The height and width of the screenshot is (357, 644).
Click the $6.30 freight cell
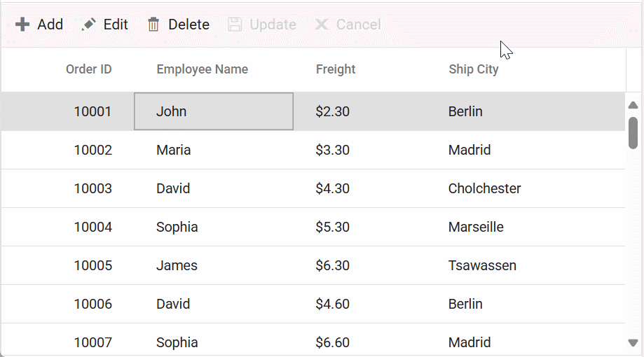[x=332, y=265]
